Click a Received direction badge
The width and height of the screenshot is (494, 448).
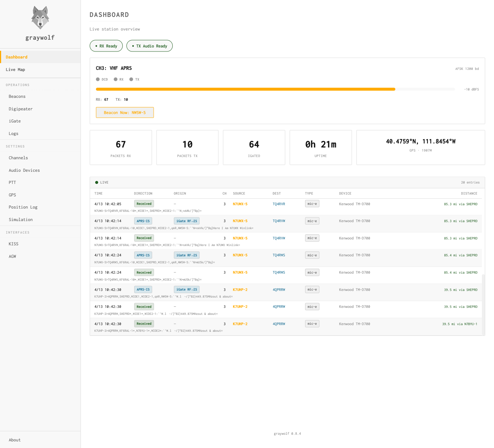(x=144, y=203)
